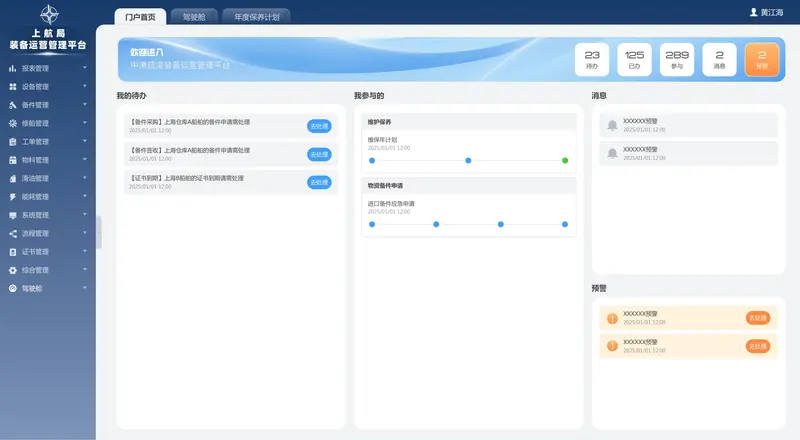Click the bell icon of the first message
This screenshot has height=440, width=800.
612,125
